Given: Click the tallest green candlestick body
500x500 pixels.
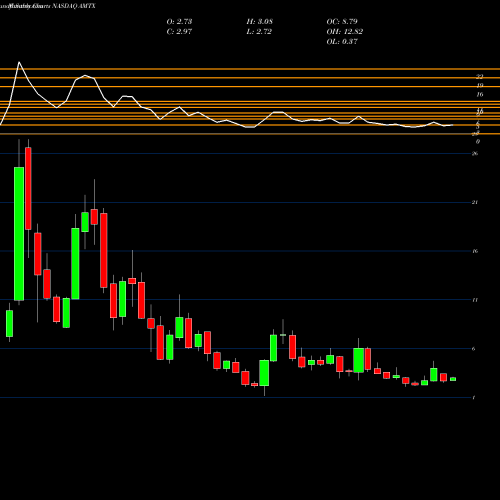Looking at the screenshot, I should [19, 234].
